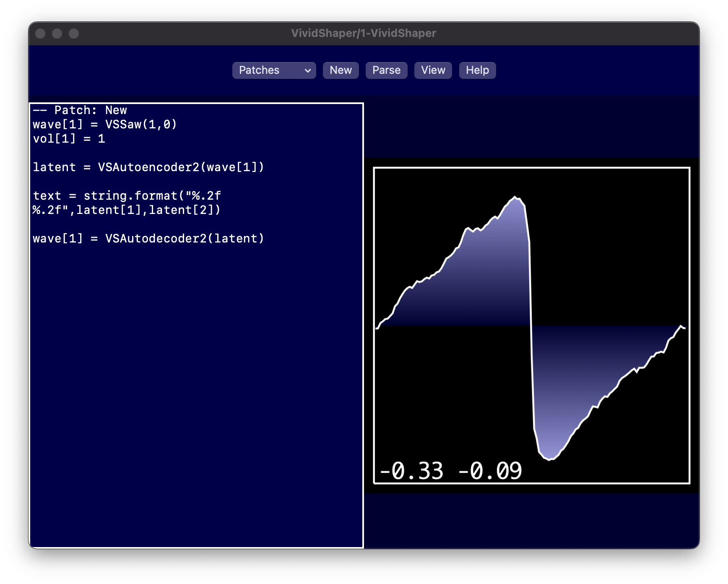
Task: Open the Help button
Action: pyautogui.click(x=477, y=70)
